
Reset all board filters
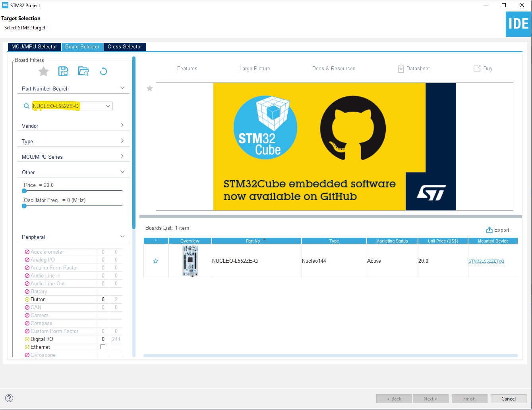[103, 71]
